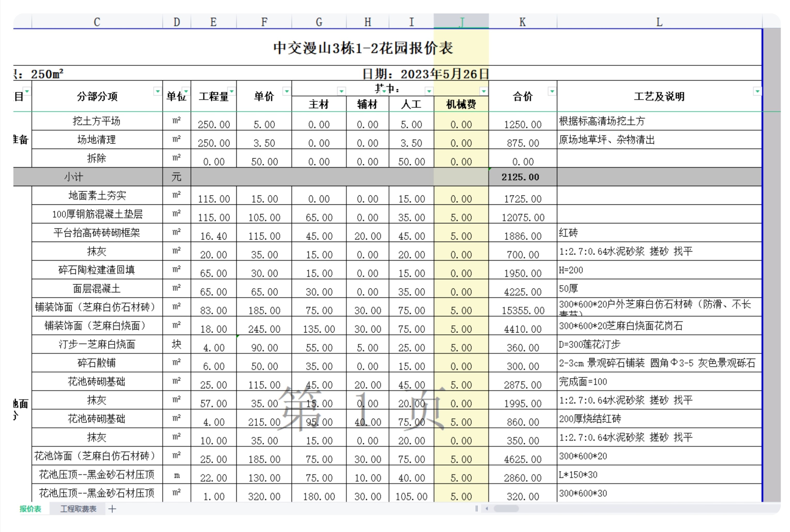Open the filter dropdown above 主材 column
Screen dimensions: 790x532
click(x=341, y=91)
